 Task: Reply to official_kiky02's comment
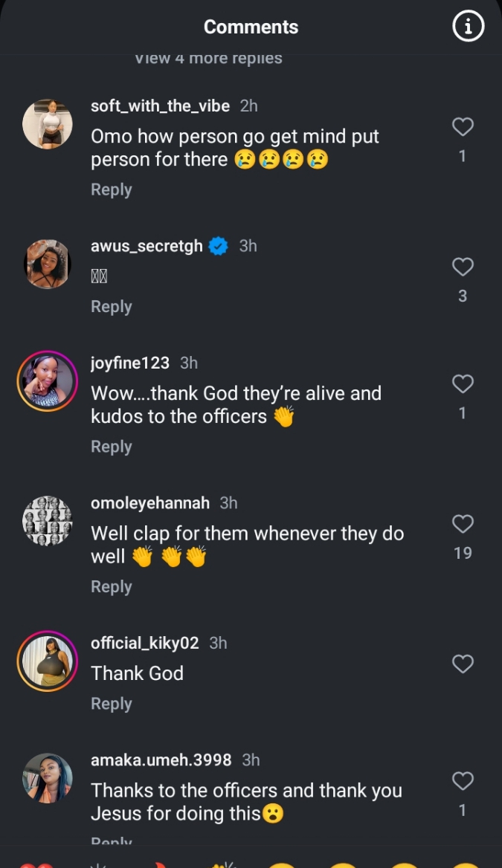point(111,703)
